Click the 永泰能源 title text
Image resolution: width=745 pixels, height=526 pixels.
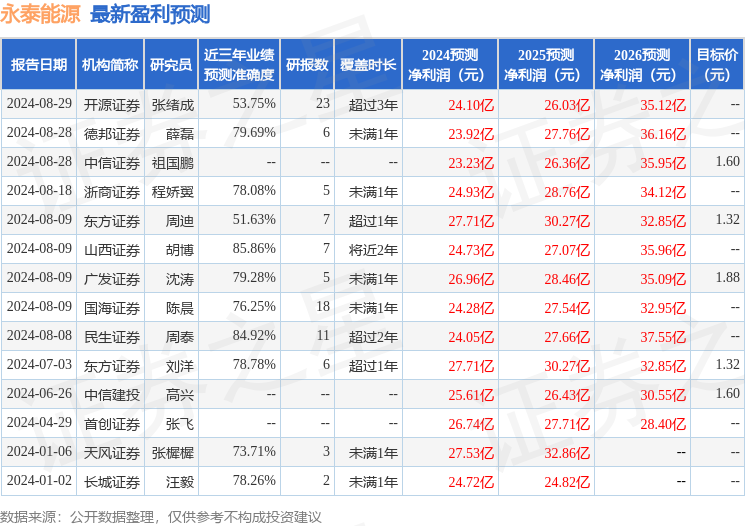tap(40, 14)
